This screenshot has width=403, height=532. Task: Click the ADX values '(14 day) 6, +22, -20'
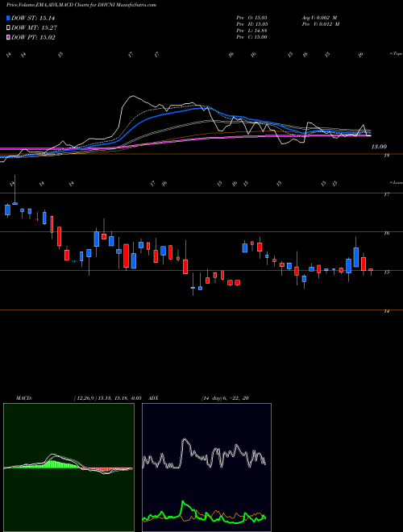point(225,398)
